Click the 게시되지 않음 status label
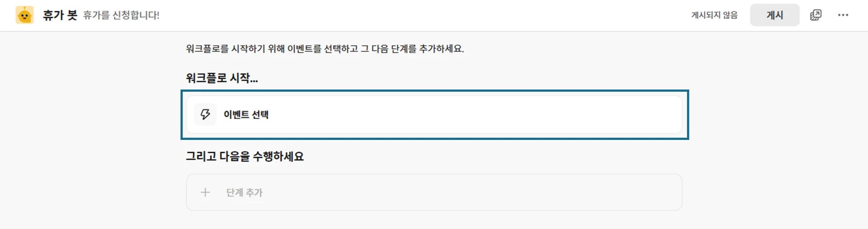Viewport: 868px width, 229px height. 714,15
